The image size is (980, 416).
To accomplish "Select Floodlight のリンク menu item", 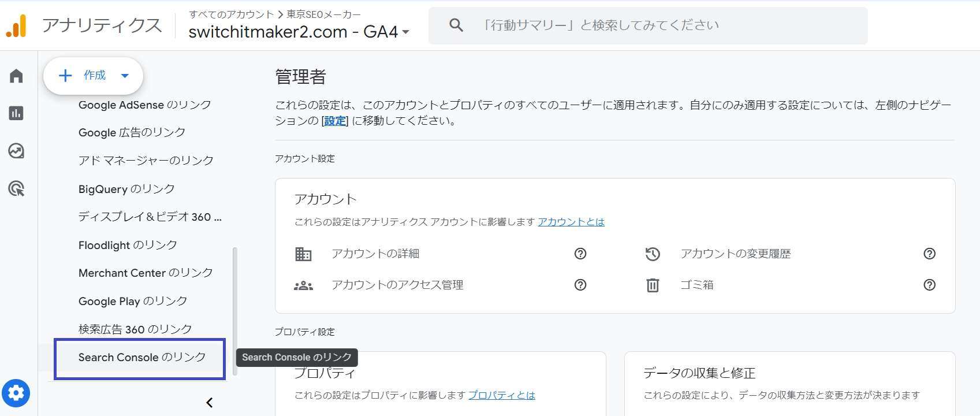I will 128,245.
